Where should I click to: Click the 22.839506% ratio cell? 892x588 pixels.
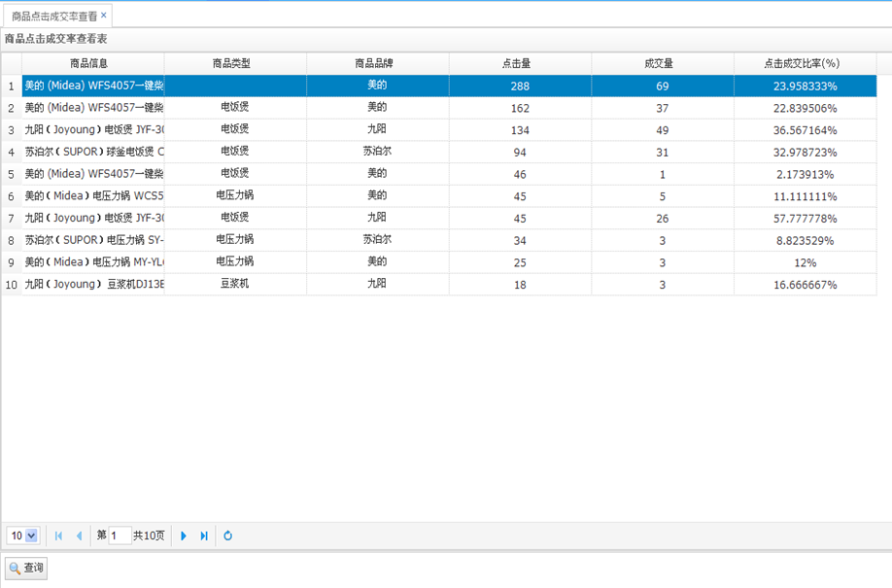805,108
